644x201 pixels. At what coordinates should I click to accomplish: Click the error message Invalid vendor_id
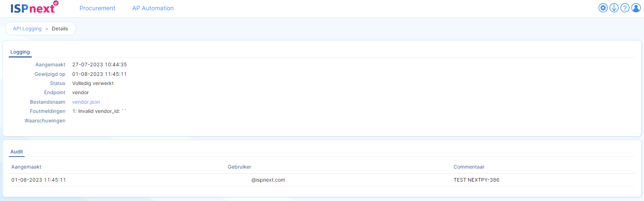(99, 111)
